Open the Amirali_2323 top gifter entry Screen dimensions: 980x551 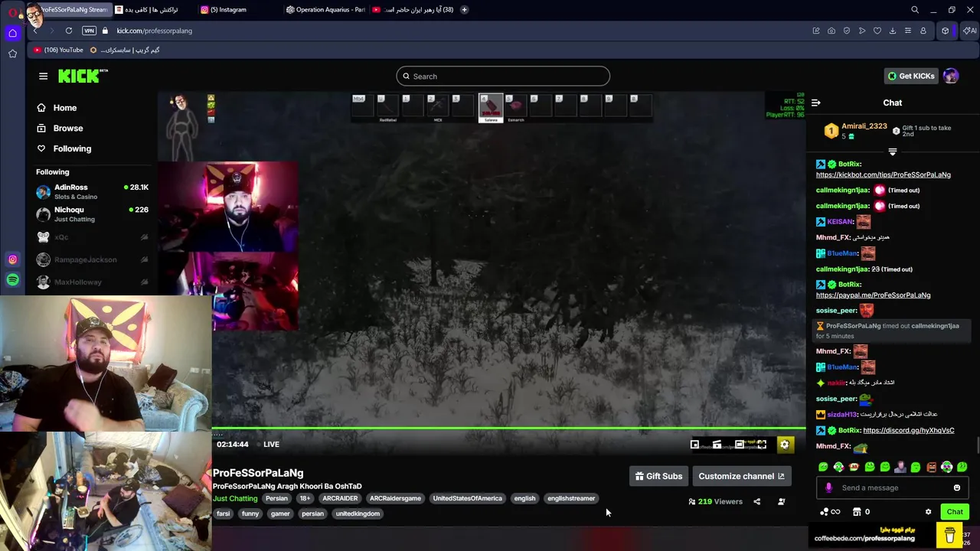coord(856,131)
